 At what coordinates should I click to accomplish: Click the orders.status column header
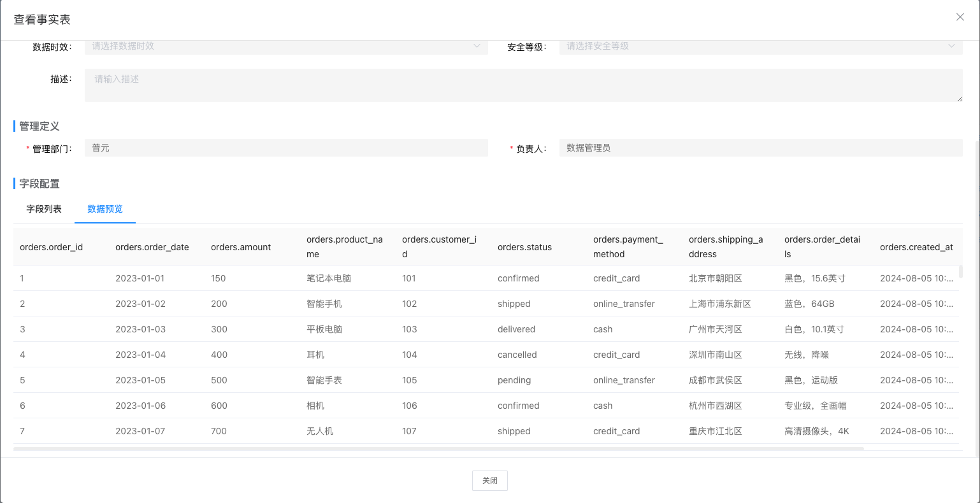click(524, 247)
